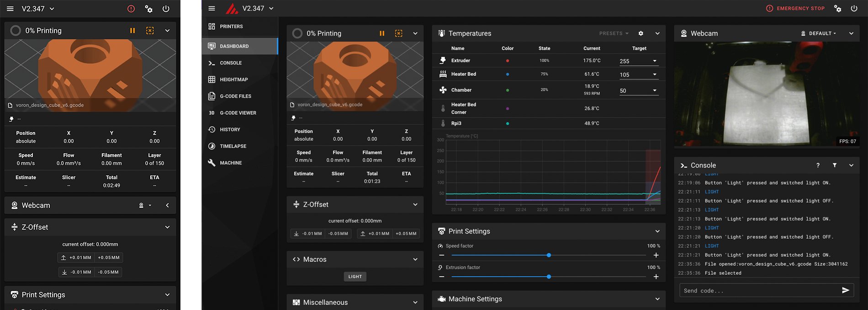Open the Extruder target temperature dropdown

click(654, 61)
